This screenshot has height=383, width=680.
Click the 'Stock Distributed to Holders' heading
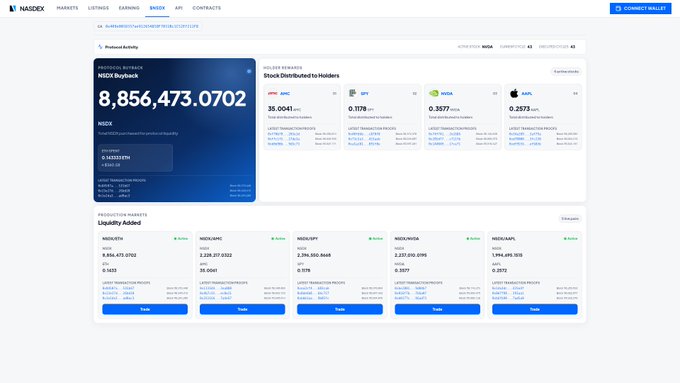click(x=301, y=75)
